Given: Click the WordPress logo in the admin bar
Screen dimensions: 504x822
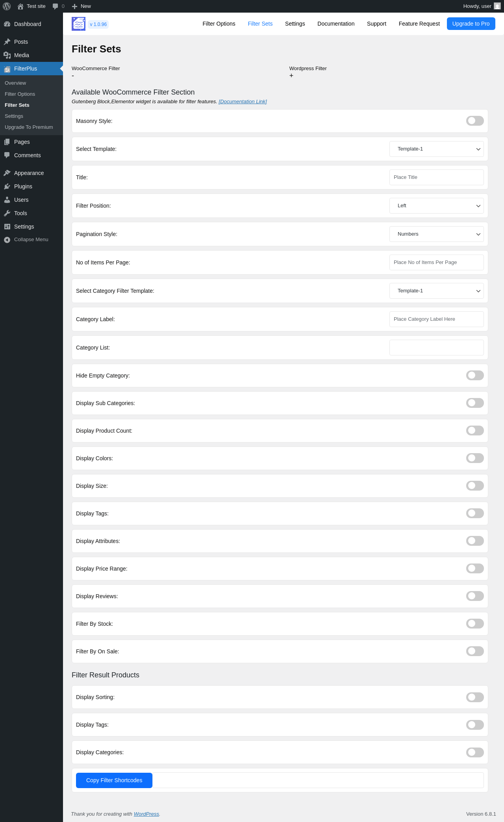Looking at the screenshot, I should (7, 6).
